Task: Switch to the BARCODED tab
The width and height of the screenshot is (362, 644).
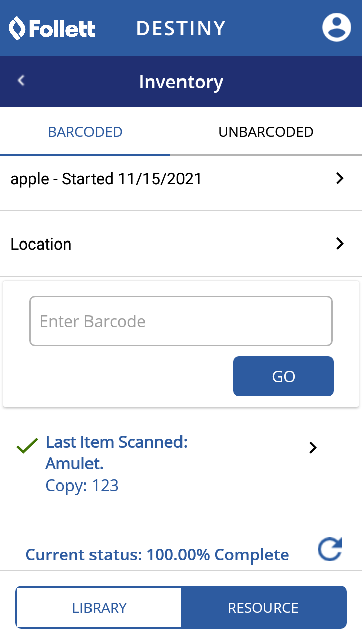Action: pos(85,132)
